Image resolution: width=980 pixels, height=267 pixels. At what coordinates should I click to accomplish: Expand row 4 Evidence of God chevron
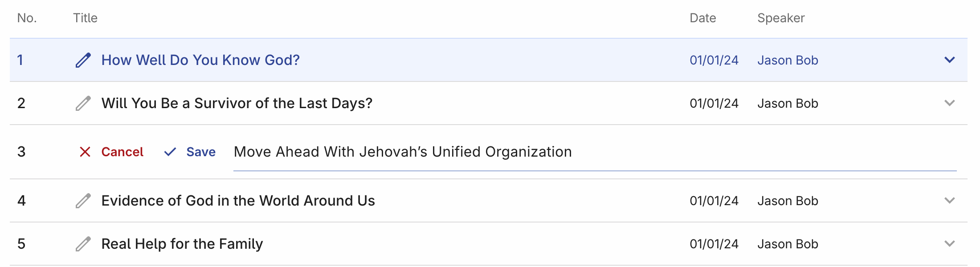949,201
